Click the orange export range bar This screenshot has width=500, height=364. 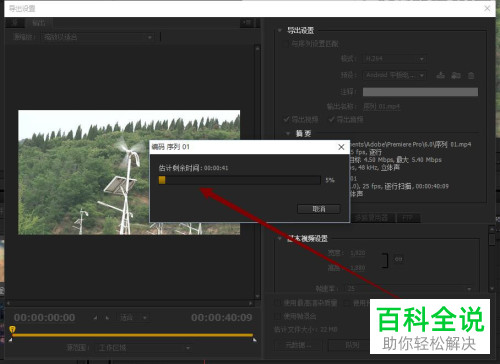(132, 335)
